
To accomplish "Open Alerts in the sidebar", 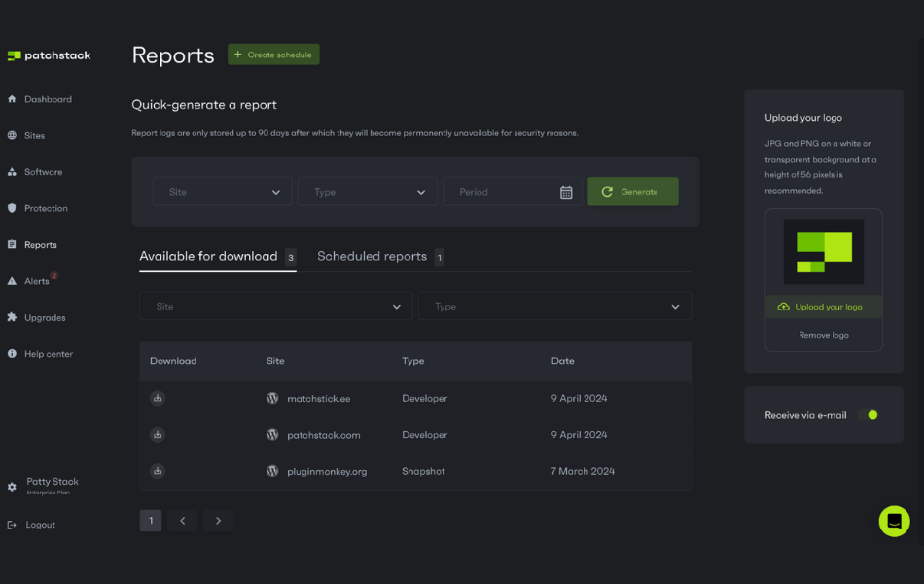I will tap(37, 281).
